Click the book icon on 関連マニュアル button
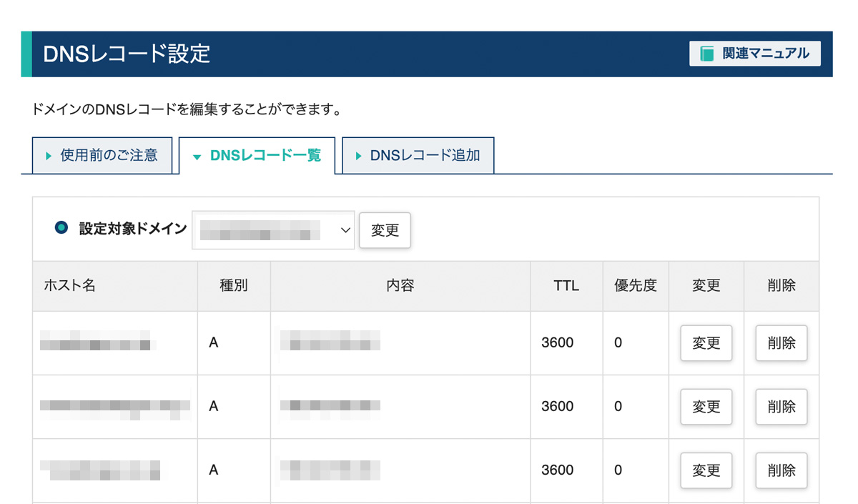858x504 pixels. click(x=709, y=53)
